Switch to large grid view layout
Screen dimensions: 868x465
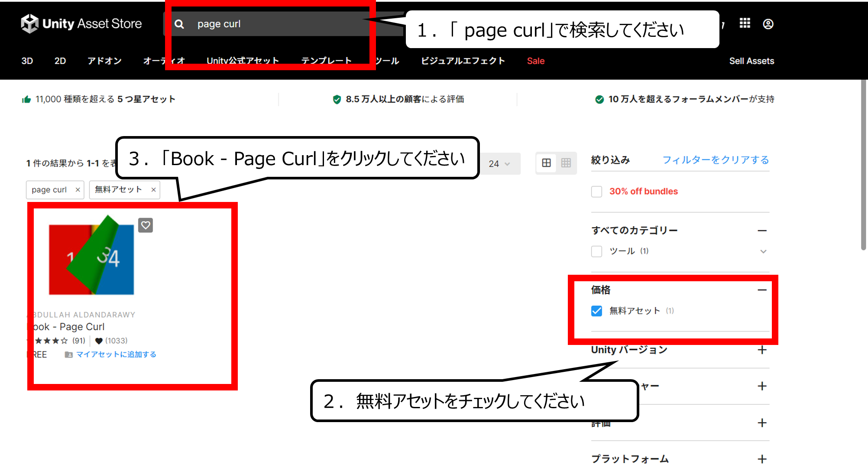click(x=547, y=163)
